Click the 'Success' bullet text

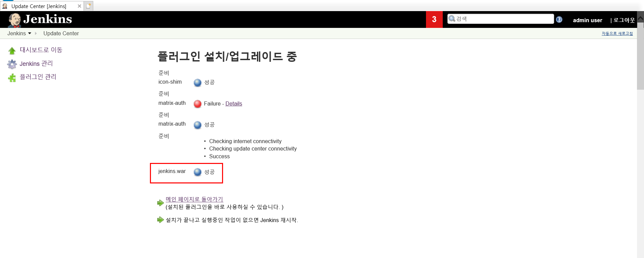coord(219,156)
